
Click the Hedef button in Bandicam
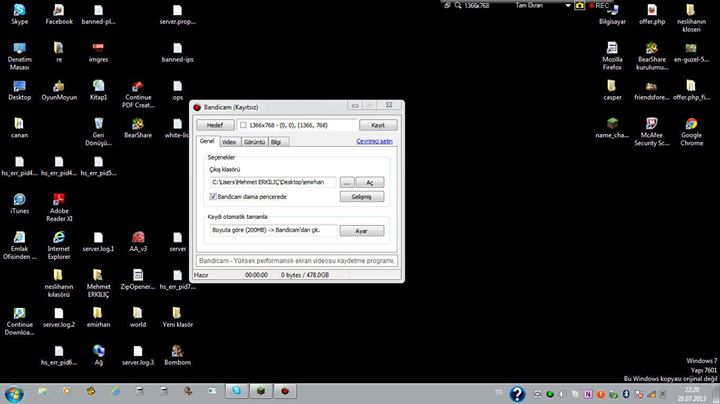(215, 125)
